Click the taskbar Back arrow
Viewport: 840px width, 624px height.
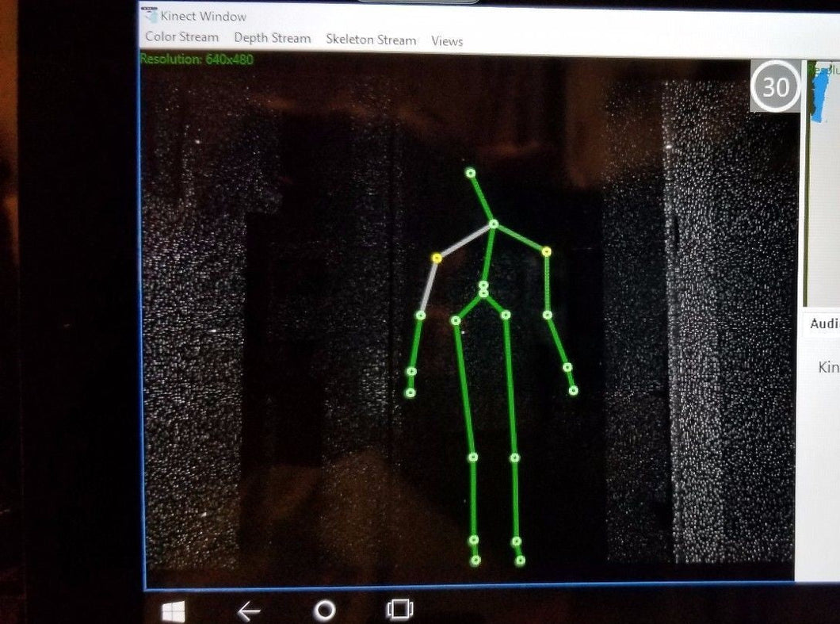click(x=249, y=610)
